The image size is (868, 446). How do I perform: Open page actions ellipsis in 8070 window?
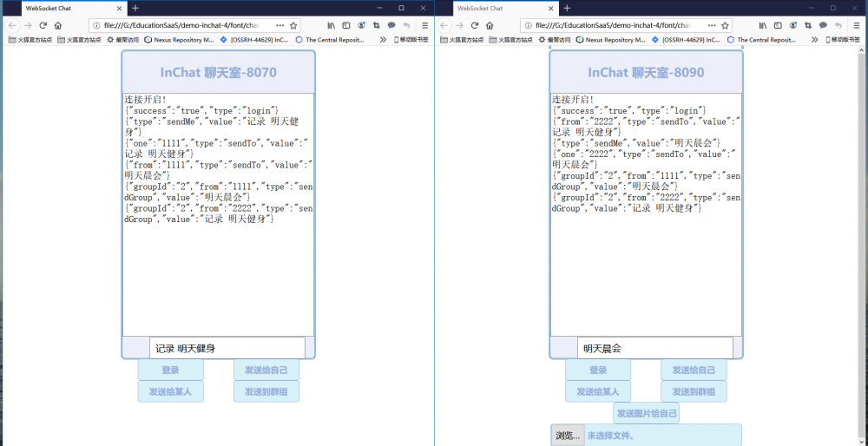click(279, 25)
